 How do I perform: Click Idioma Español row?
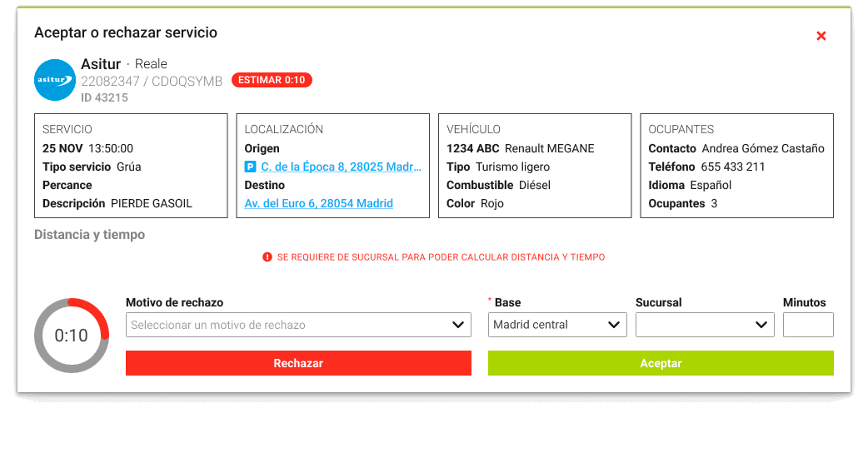coord(690,185)
